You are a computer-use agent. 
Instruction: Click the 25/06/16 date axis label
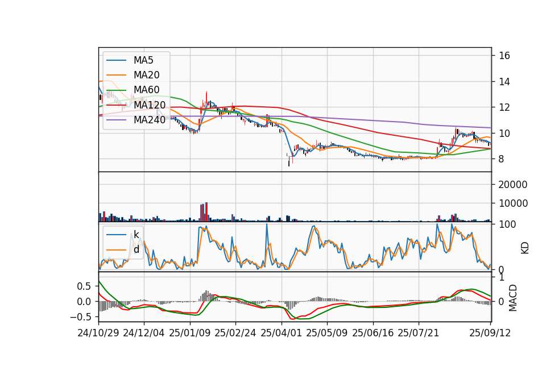[373, 333]
